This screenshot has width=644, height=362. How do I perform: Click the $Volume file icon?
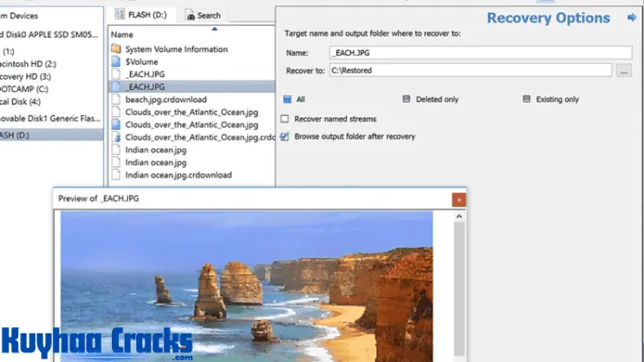tap(116, 61)
